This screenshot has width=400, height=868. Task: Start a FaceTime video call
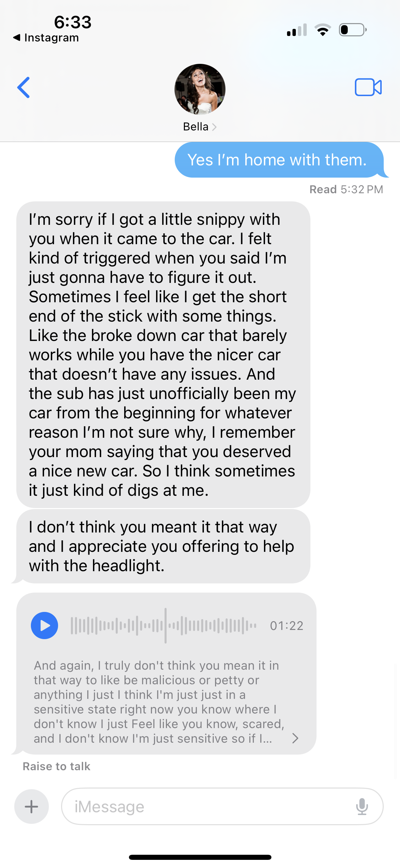[368, 87]
